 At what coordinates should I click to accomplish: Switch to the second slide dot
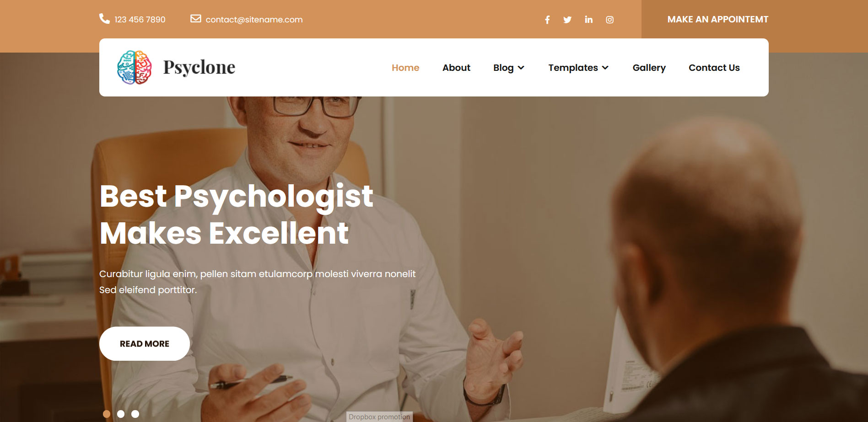(x=121, y=414)
